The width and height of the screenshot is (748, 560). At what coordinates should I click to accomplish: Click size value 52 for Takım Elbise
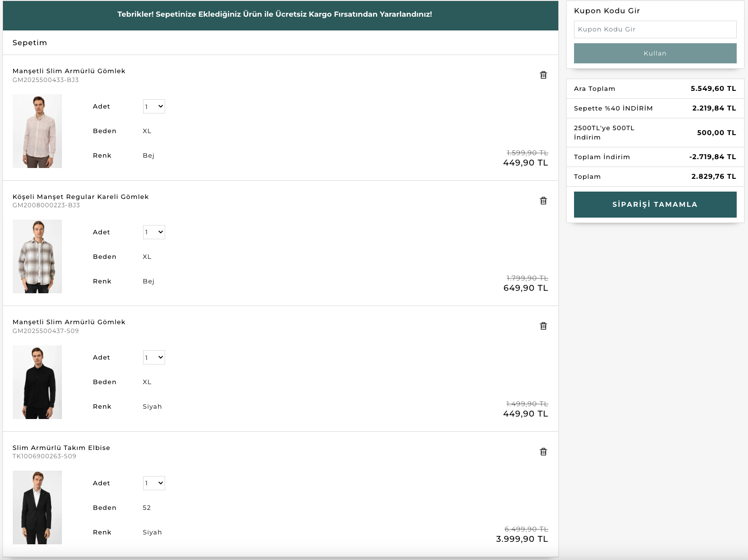[x=146, y=508]
